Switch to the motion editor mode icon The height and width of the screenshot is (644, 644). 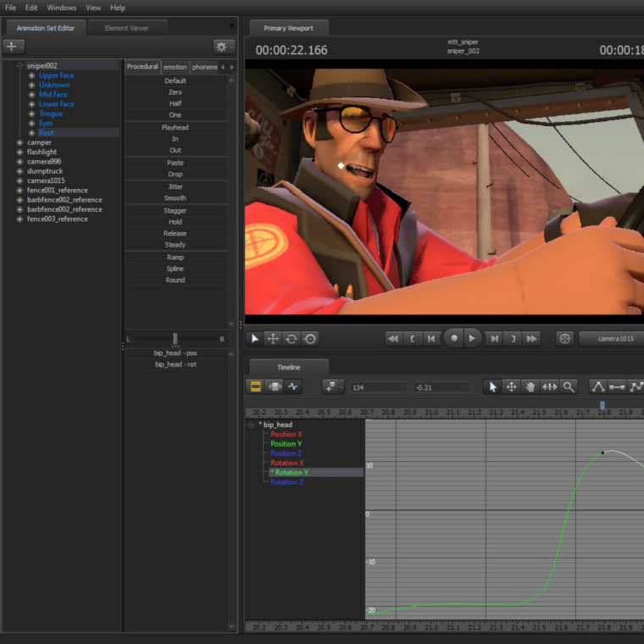(x=275, y=386)
